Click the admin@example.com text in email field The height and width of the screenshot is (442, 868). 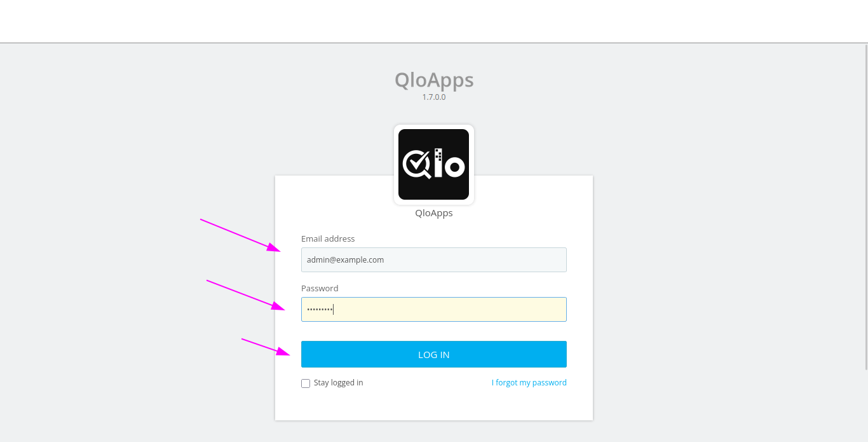click(x=345, y=259)
